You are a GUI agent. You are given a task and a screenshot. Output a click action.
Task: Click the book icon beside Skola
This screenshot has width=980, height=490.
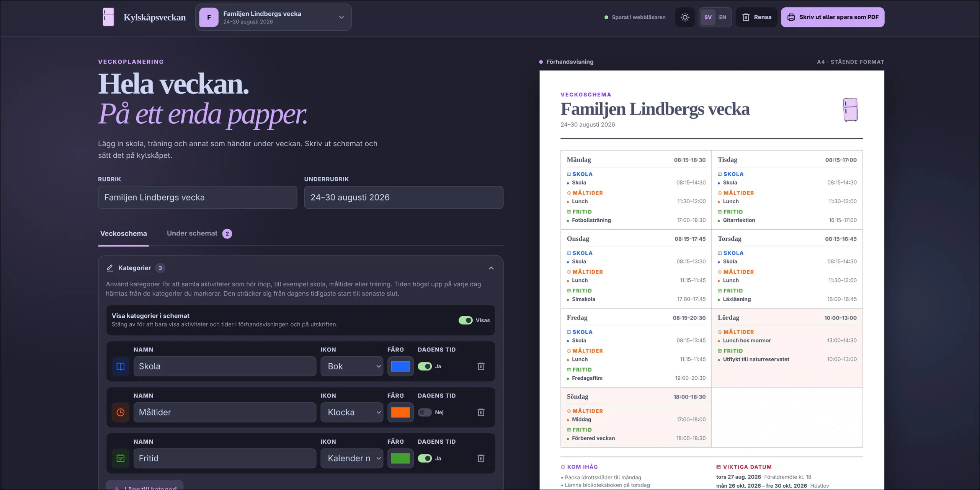[121, 366]
